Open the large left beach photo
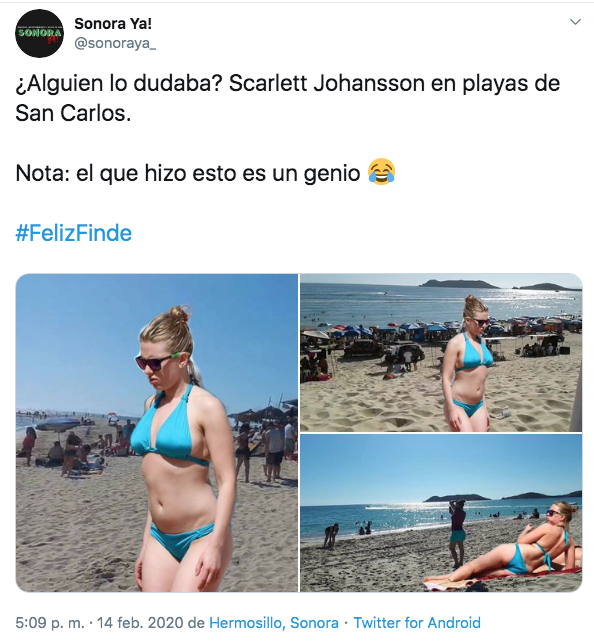Viewport: 594px width, 642px height. point(157,432)
